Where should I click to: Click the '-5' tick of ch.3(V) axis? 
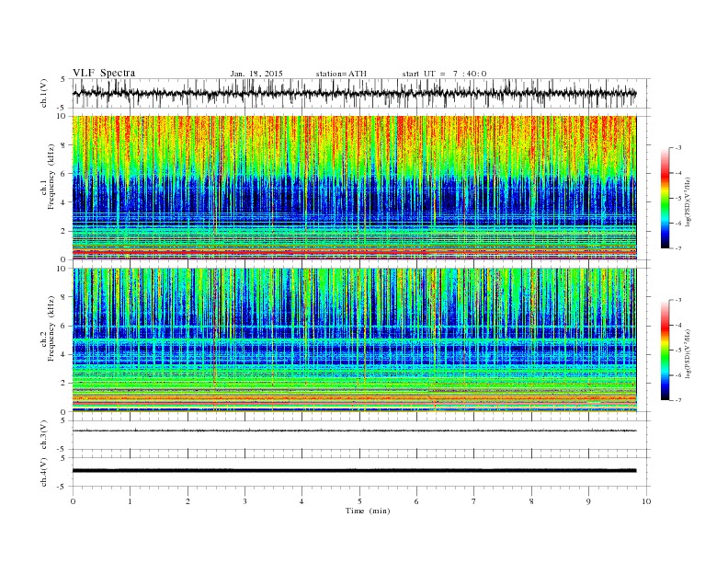[x=63, y=450]
